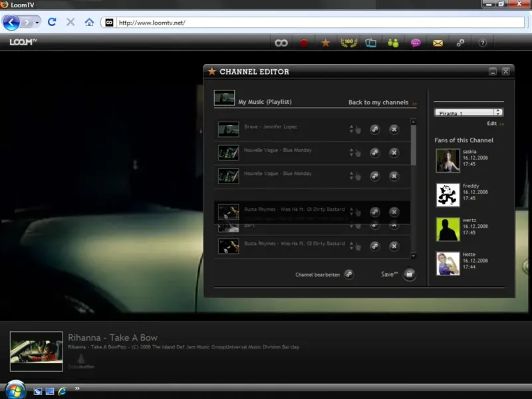Image resolution: width=532 pixels, height=399 pixels.
Task: Select Brave - Jennifer Lopez video thumbnail
Action: pos(228,129)
